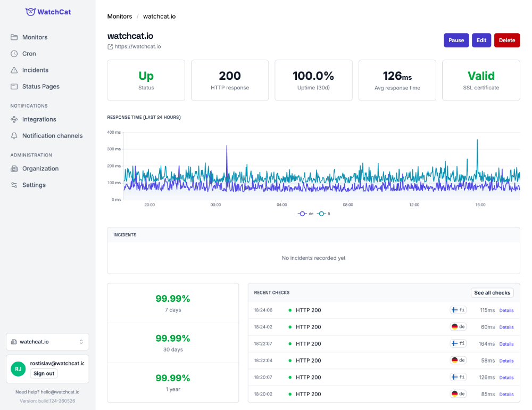Open Details for 18:20:02 check
532x410 pixels.
pos(506,395)
